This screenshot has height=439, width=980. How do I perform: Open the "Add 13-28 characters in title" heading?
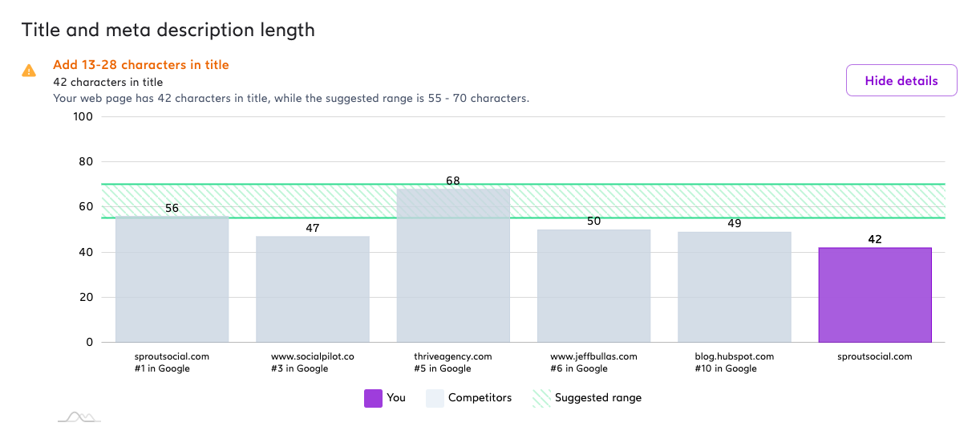140,65
